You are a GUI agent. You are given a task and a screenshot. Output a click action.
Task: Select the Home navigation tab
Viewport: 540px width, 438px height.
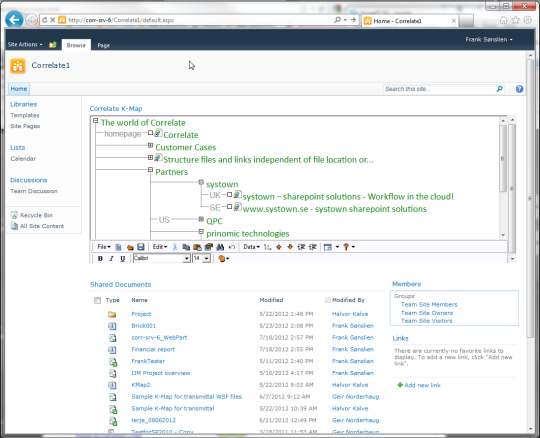click(x=19, y=89)
